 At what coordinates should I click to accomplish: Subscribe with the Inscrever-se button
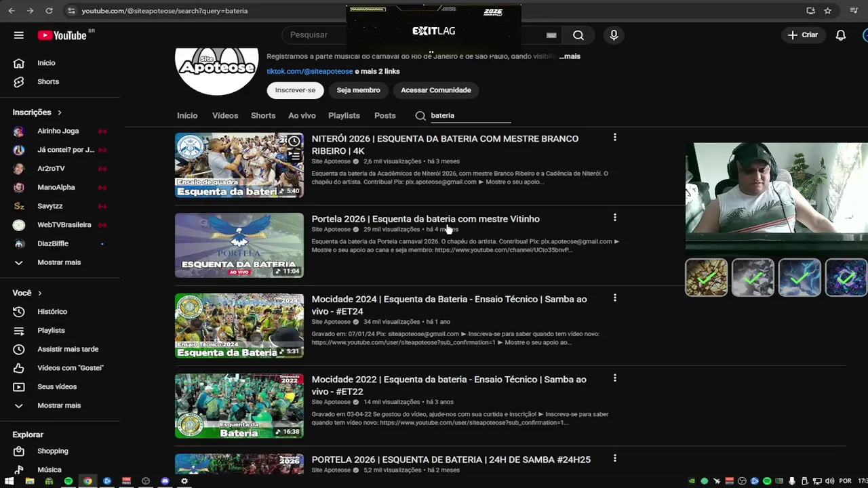295,90
